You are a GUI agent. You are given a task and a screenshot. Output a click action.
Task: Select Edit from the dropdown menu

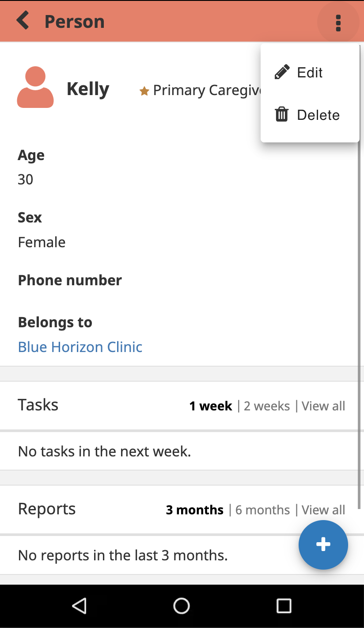[x=310, y=72]
